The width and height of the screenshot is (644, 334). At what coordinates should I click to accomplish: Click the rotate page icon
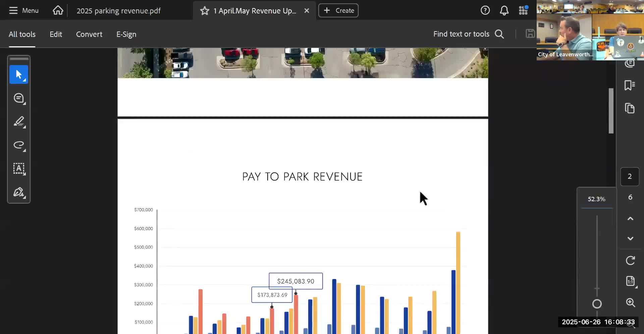[630, 261]
